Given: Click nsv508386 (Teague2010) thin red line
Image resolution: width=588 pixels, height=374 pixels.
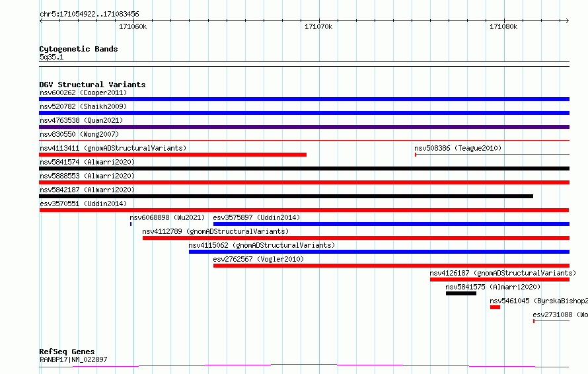Looking at the screenshot, I should pos(492,155).
